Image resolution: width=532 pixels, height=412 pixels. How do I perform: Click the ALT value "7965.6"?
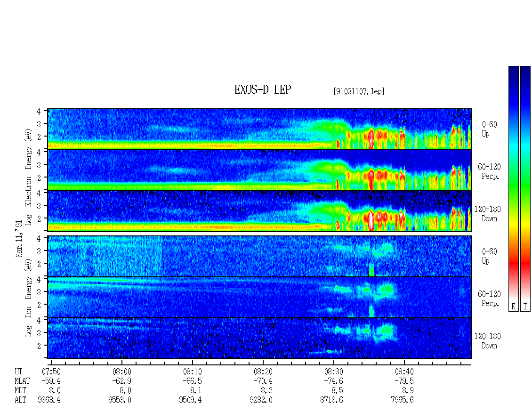(402, 400)
